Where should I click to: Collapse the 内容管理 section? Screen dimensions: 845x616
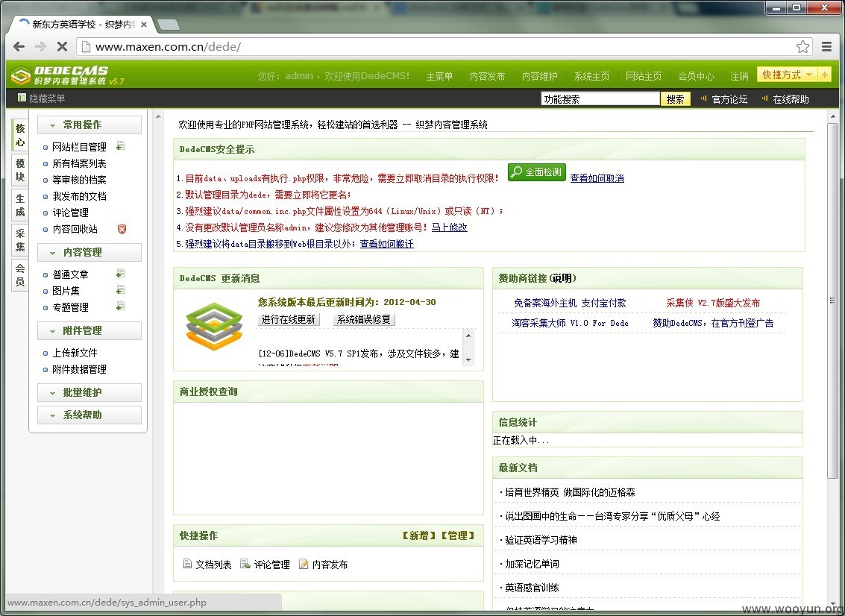point(89,252)
